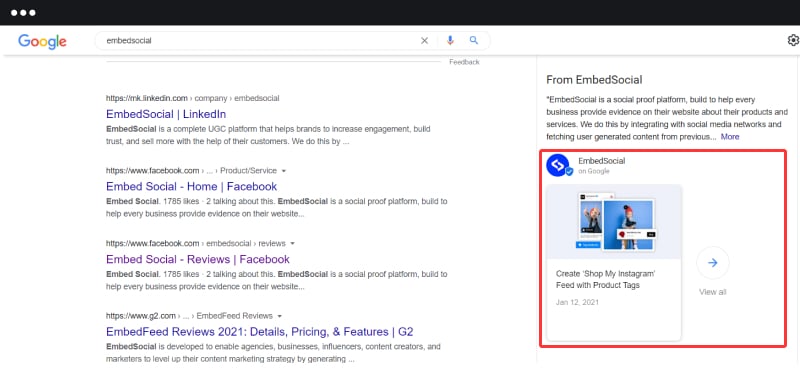The image size is (800, 389).
Task: Click the More link in description
Action: pos(730,137)
